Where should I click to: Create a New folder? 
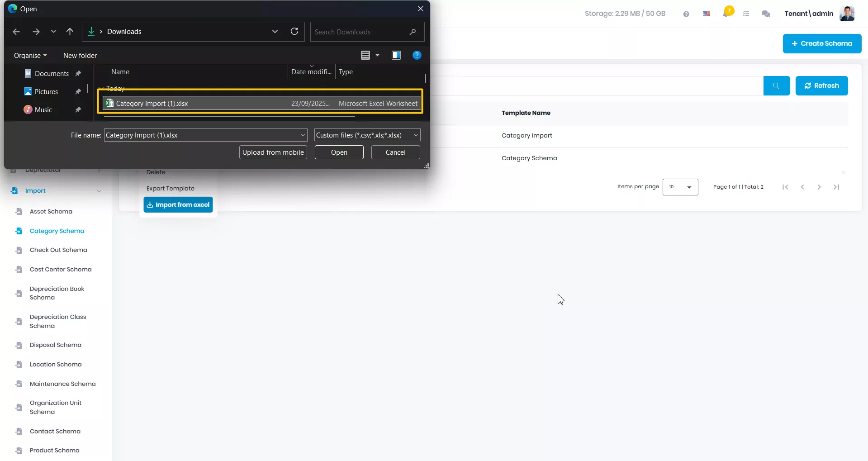tap(80, 56)
